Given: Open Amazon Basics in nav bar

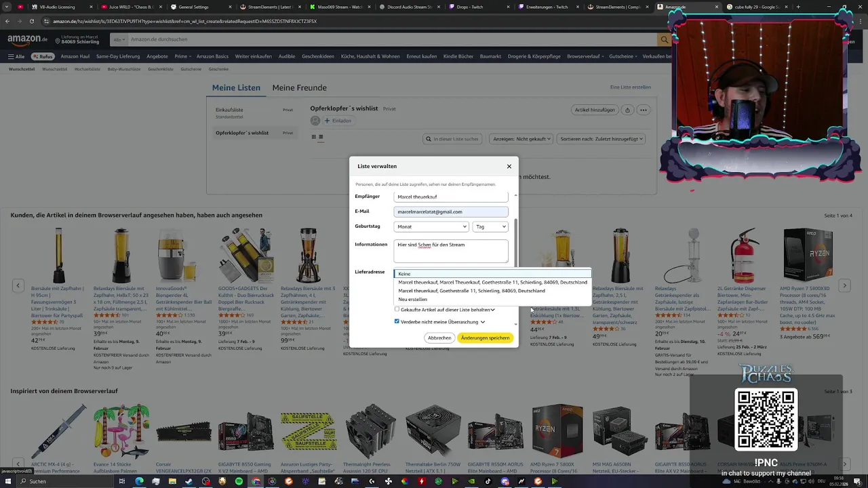Looking at the screenshot, I should point(212,56).
